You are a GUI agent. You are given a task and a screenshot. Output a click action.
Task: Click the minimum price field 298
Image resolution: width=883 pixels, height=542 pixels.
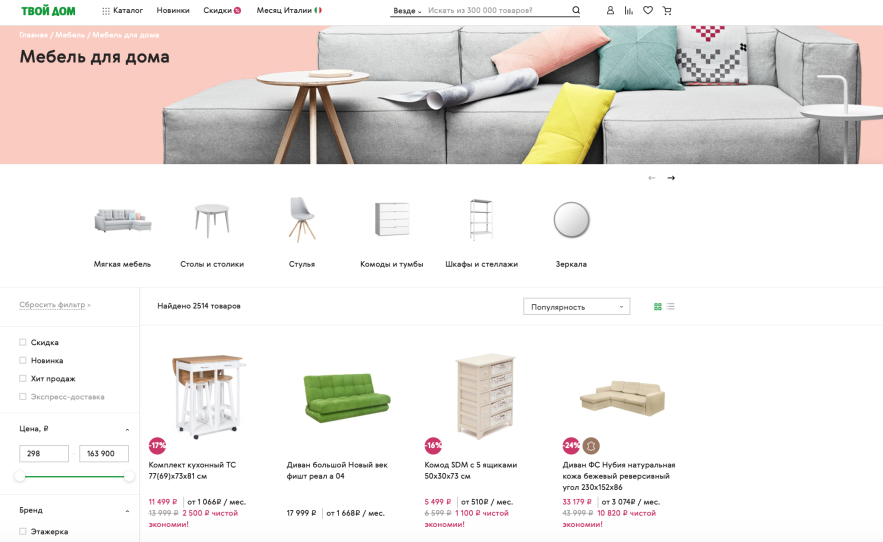pos(44,454)
